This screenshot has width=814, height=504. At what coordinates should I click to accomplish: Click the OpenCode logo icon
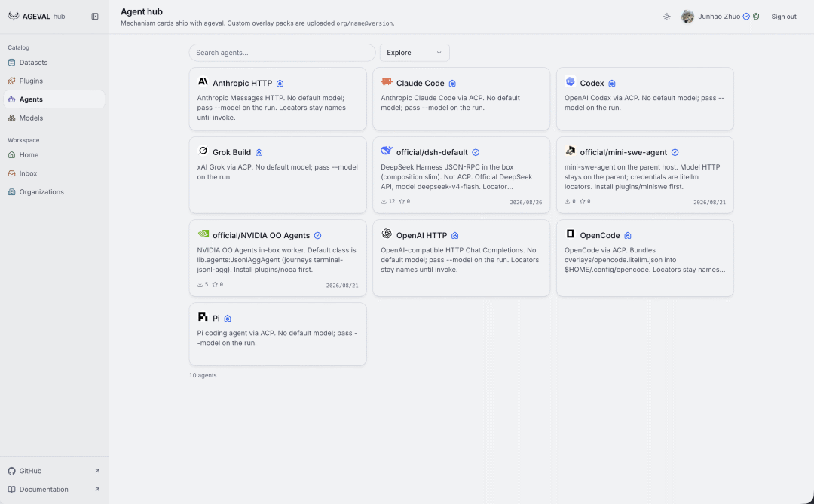coord(570,234)
